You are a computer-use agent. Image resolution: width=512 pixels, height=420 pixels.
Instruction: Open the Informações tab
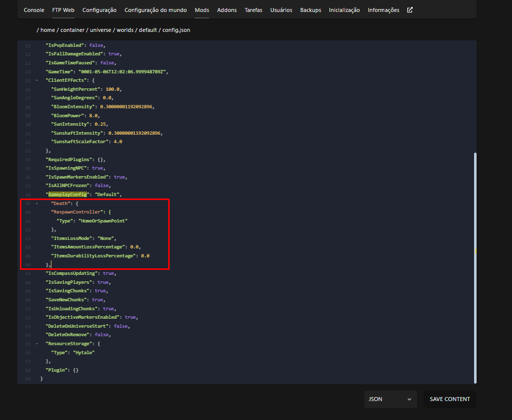click(383, 10)
